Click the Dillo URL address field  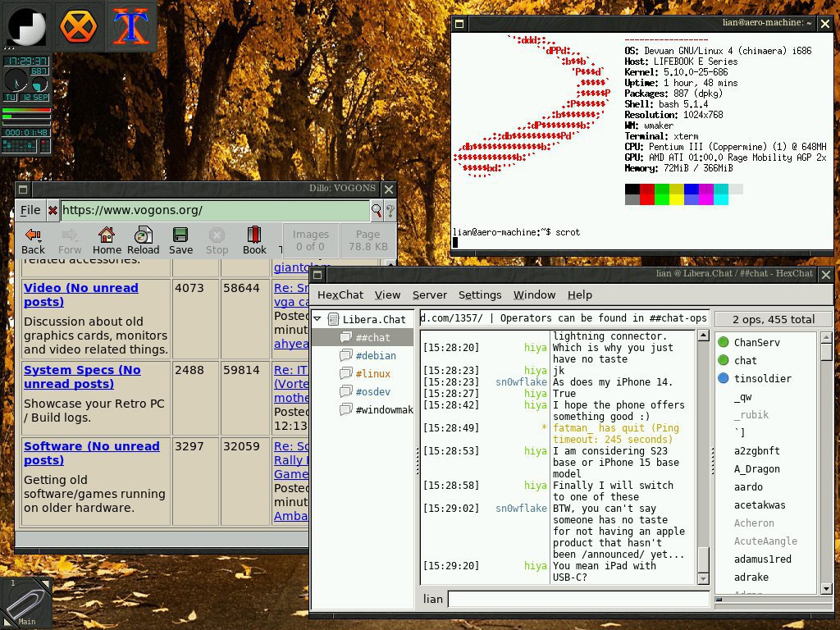pos(215,211)
